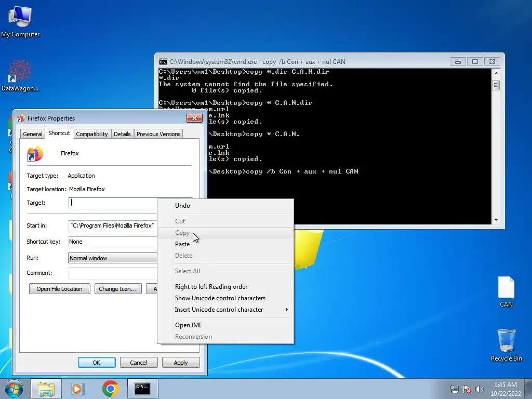The image size is (532, 399).
Task: Focus the Target text field
Action: point(113,203)
